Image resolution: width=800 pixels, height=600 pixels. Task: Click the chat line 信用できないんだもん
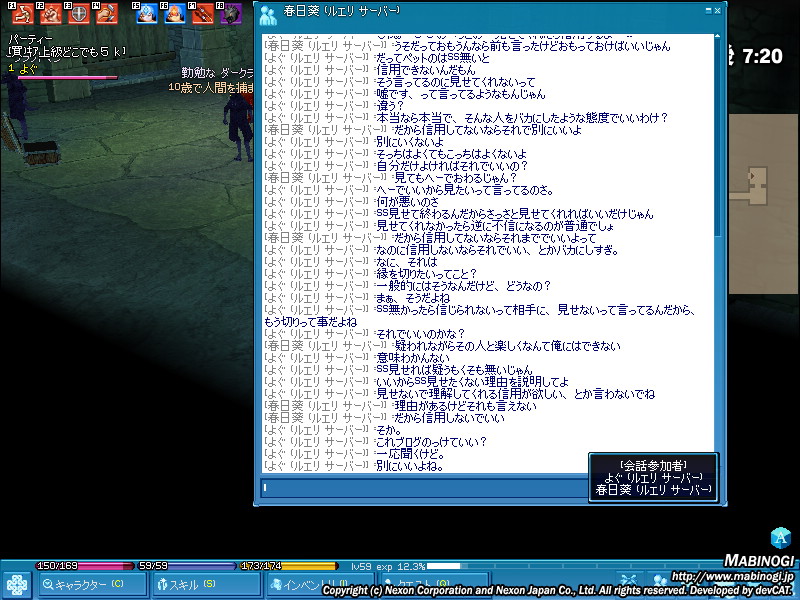pyautogui.click(x=426, y=70)
